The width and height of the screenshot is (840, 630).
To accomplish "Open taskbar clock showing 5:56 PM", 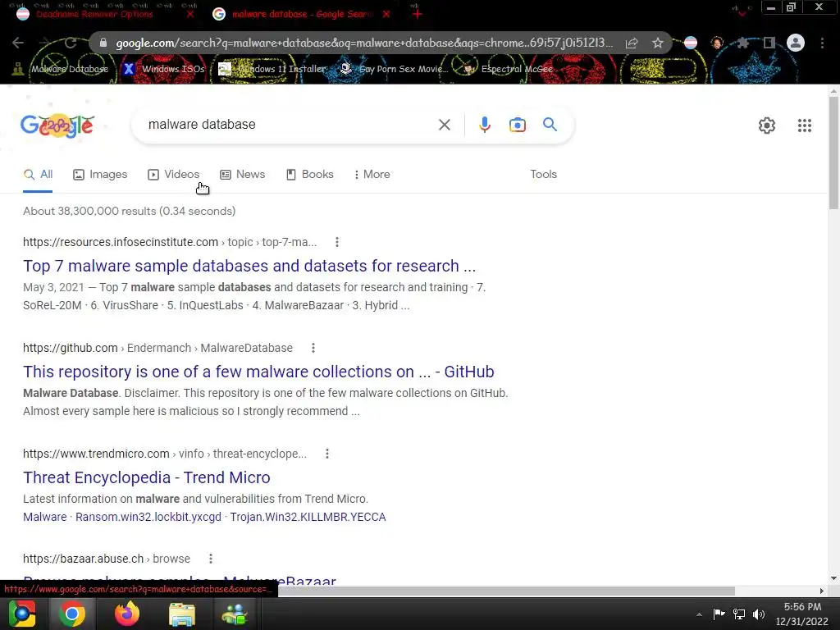I will [x=802, y=614].
